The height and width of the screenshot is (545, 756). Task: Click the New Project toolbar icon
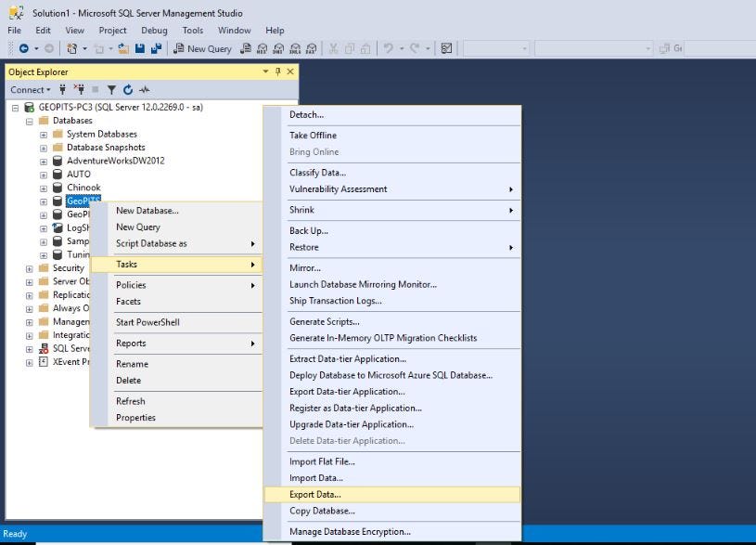coord(71,48)
